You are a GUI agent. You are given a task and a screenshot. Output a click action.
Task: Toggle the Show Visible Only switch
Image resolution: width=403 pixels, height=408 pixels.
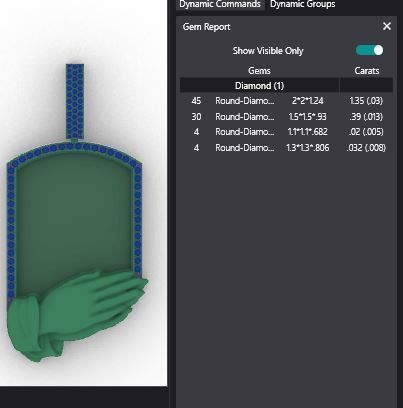(x=369, y=50)
